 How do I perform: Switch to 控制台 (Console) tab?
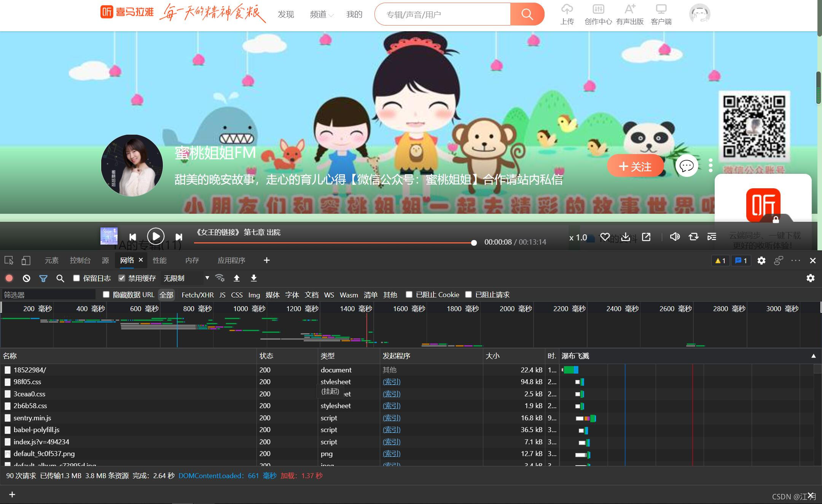tap(80, 261)
